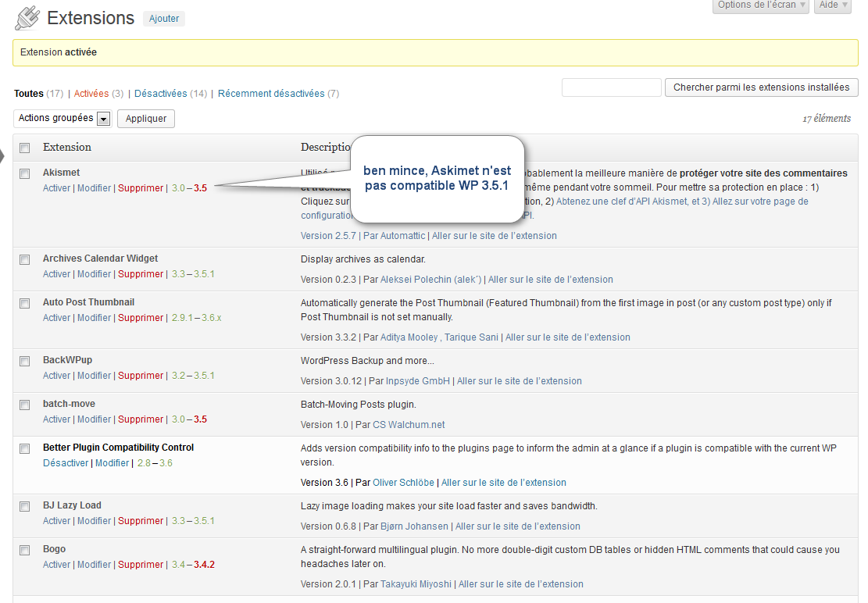Click the Extension activée notice text
The image size is (868, 603).
[59, 52]
